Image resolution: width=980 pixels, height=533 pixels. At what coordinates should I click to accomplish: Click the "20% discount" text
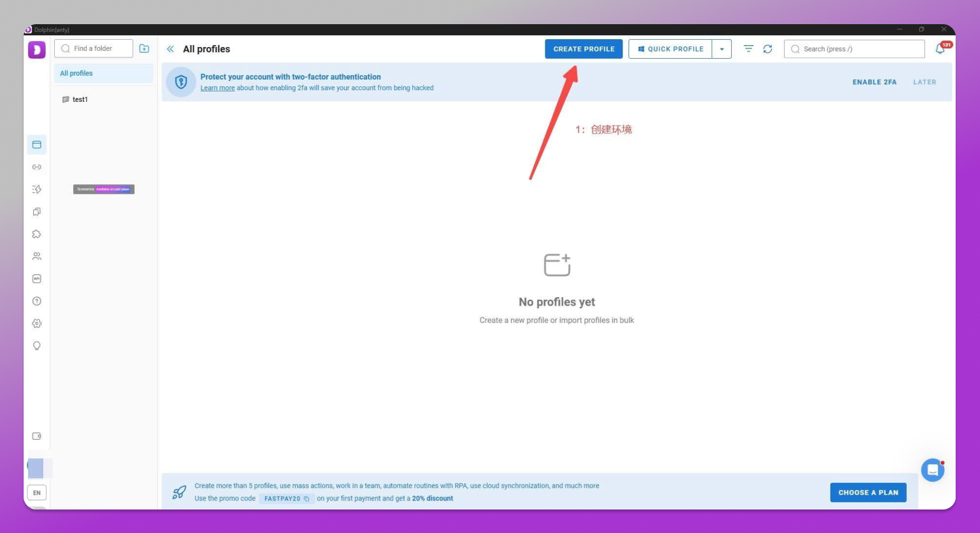(x=433, y=498)
